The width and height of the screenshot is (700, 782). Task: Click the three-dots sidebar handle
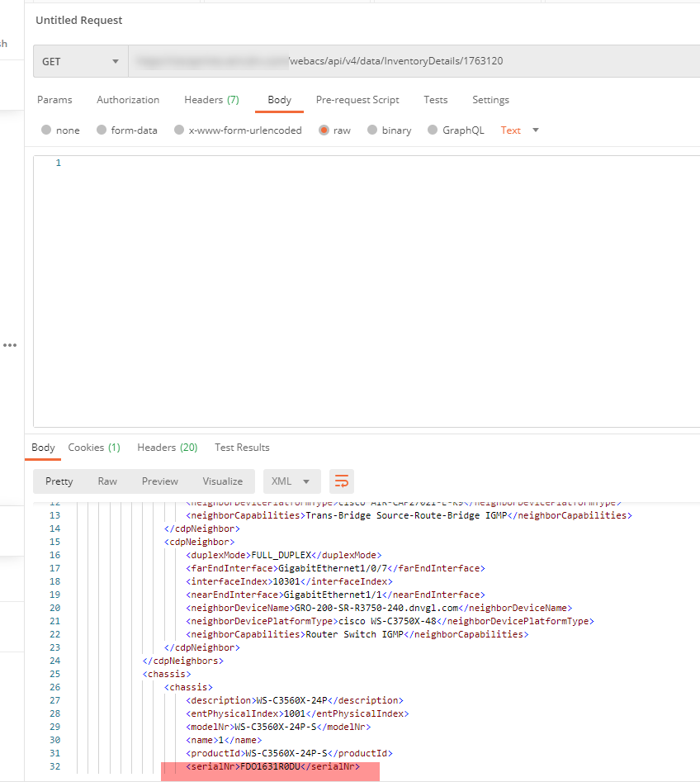pyautogui.click(x=10, y=345)
